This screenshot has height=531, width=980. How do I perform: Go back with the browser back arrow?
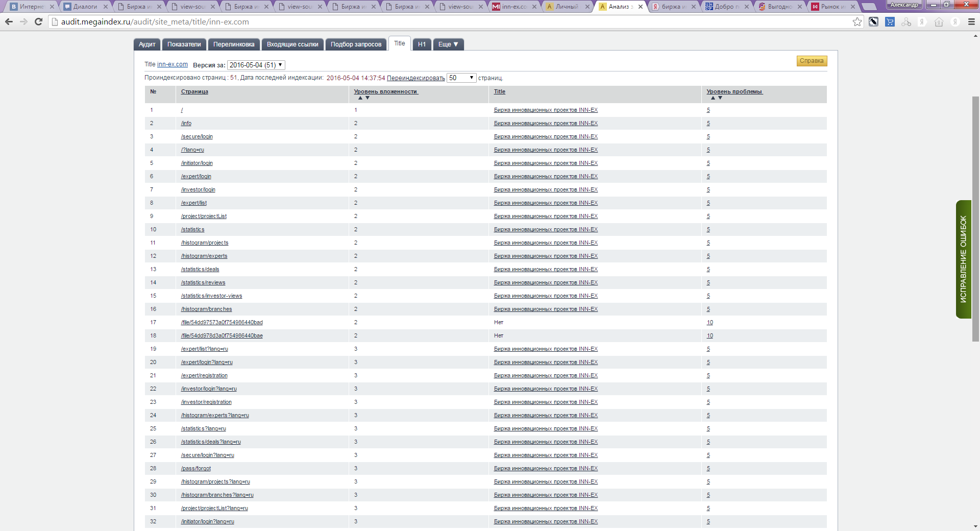[x=9, y=22]
